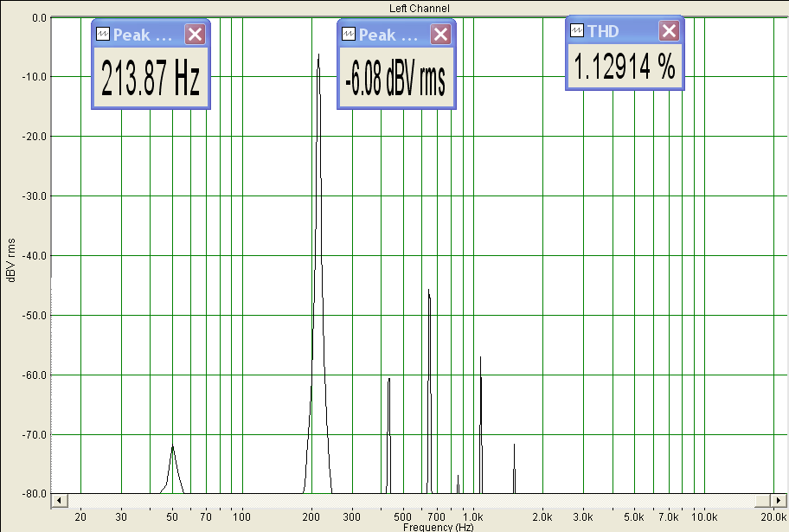The width and height of the screenshot is (789, 532).
Task: Select the THD window title bar
Action: point(625,30)
